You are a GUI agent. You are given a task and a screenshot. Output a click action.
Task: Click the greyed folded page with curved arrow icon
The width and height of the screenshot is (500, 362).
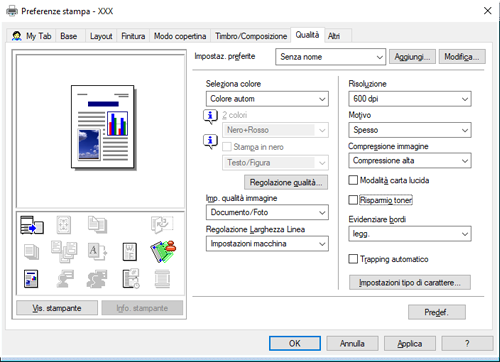coord(162,224)
